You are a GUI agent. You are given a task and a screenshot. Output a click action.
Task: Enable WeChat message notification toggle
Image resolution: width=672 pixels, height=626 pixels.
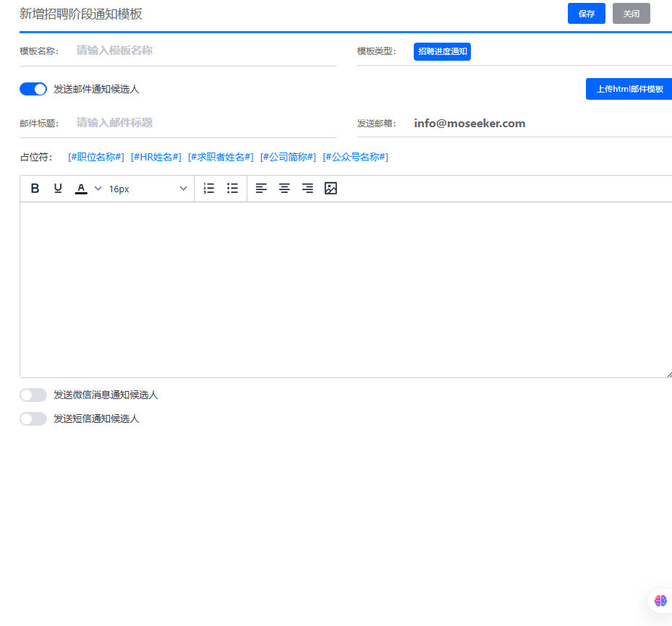click(33, 395)
